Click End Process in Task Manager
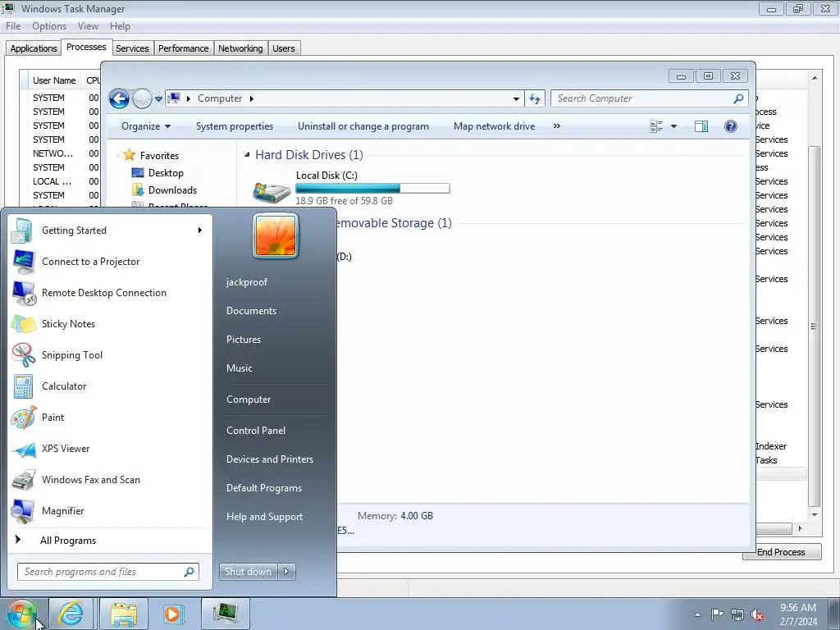Screen dimensions: 840x630 point(781,552)
